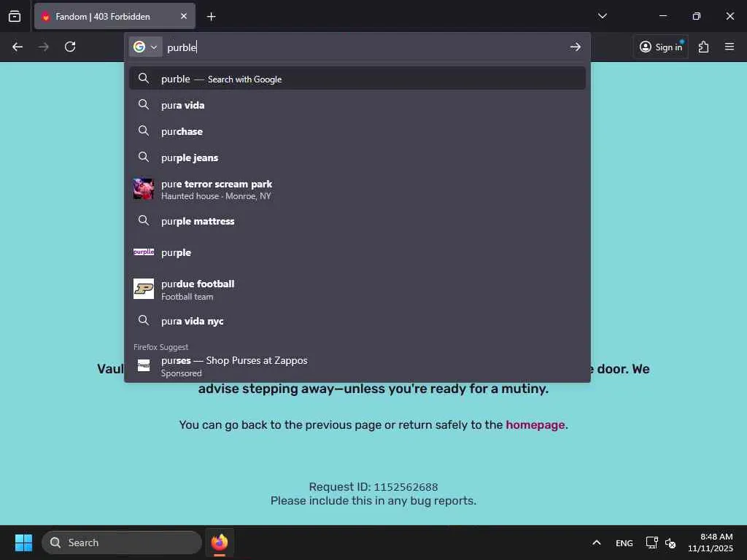List all tabs with the chevron button
Viewport: 747px width, 560px height.
[602, 16]
